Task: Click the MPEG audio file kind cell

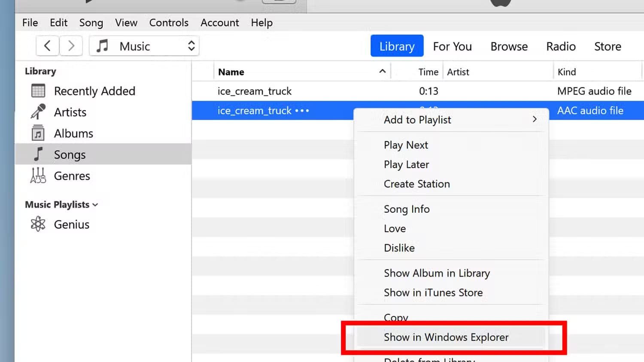Action: [594, 91]
